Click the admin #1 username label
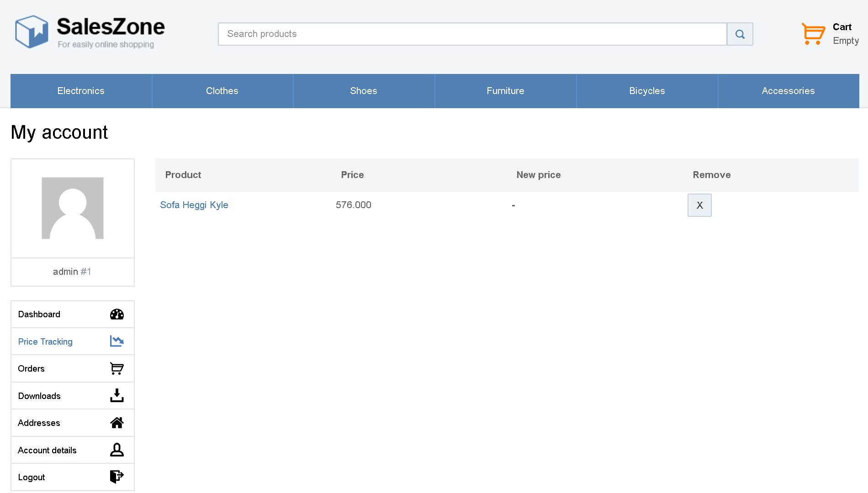Screen dimensions: 868x493 (72, 272)
